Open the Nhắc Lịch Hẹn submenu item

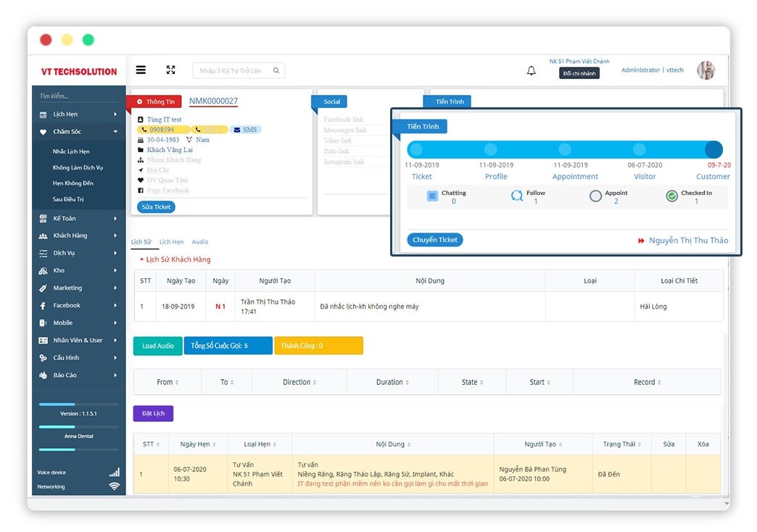71,151
